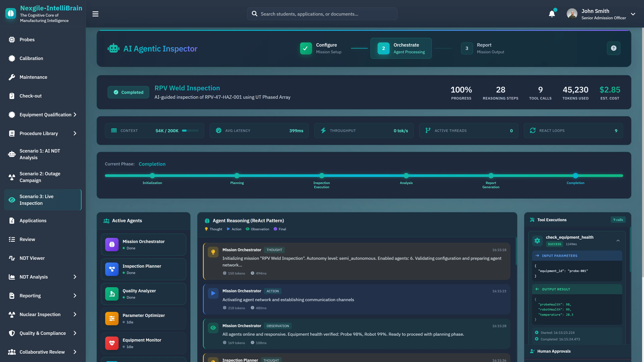Screen dimensions: 644x362
Task: Click the Inspection Planner agent icon
Action: pyautogui.click(x=112, y=269)
